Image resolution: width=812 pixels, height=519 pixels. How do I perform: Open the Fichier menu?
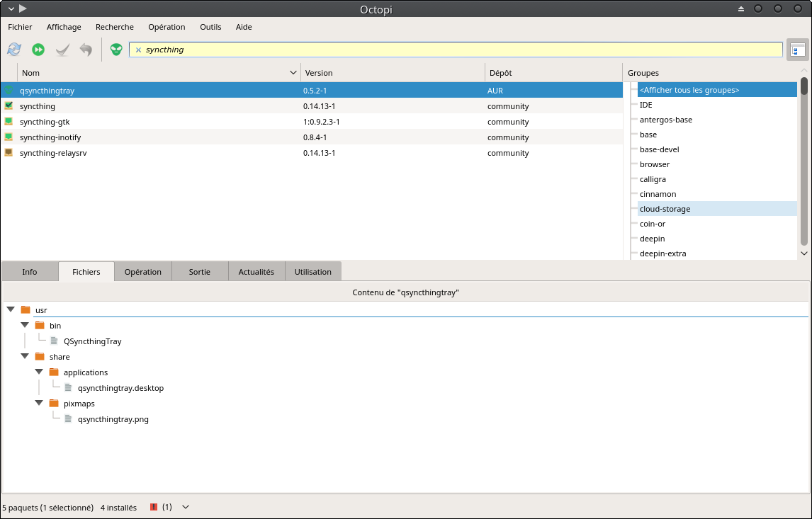(20, 27)
